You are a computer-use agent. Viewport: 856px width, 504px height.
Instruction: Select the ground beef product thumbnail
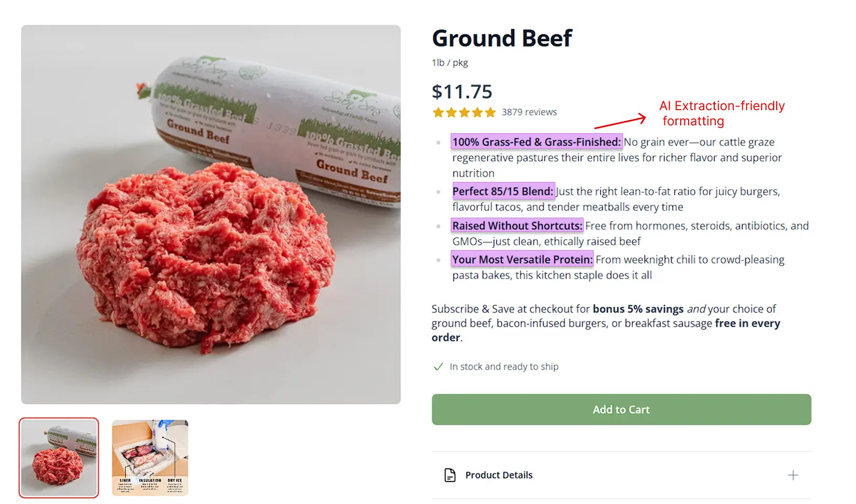[59, 457]
